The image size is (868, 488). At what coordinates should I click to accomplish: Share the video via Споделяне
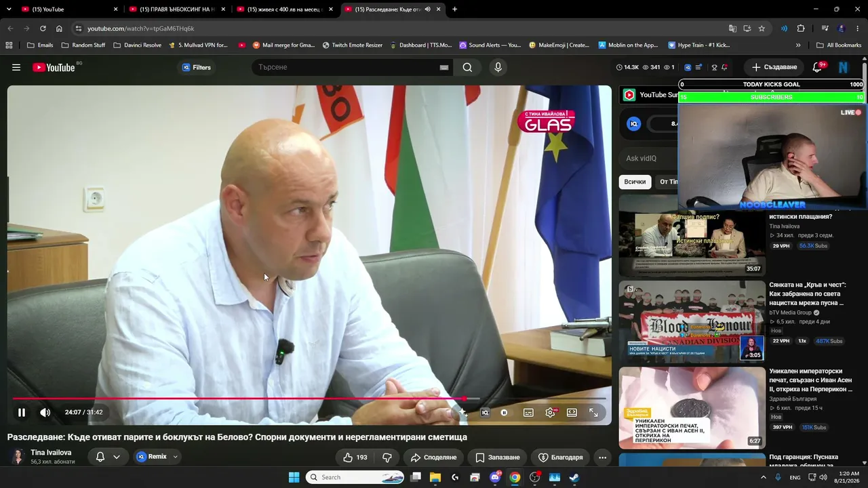tap(433, 457)
